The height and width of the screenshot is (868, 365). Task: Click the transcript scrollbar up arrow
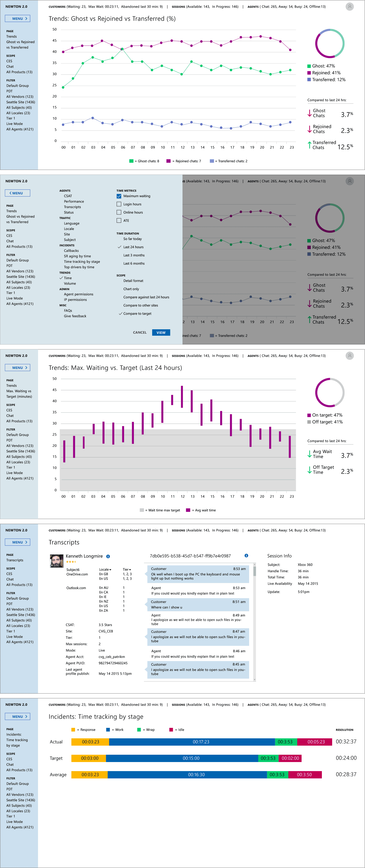click(255, 564)
